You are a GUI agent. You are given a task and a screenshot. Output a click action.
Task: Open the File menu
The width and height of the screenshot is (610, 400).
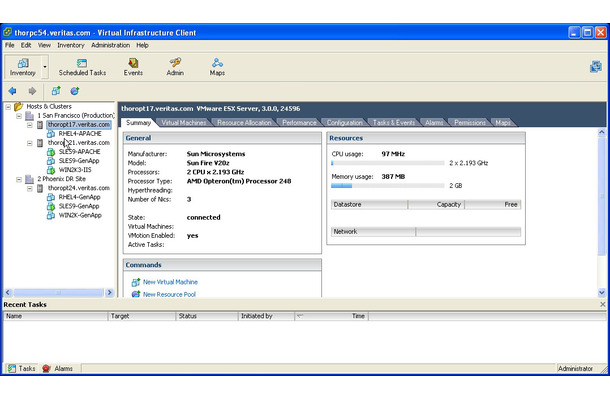pyautogui.click(x=10, y=45)
